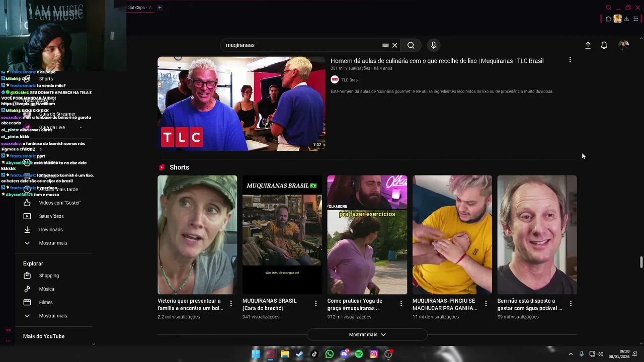
Task: Open Instagram from the taskbar
Action: (374, 354)
